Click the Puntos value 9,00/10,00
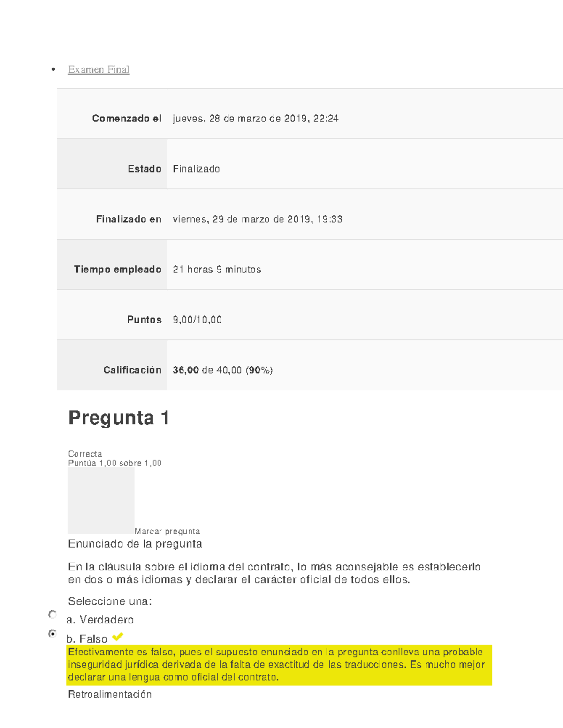The image size is (563, 728). pos(197,320)
